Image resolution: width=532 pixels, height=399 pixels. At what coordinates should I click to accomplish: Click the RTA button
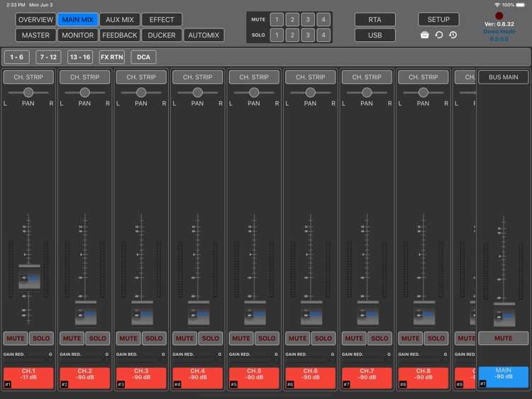tap(375, 20)
